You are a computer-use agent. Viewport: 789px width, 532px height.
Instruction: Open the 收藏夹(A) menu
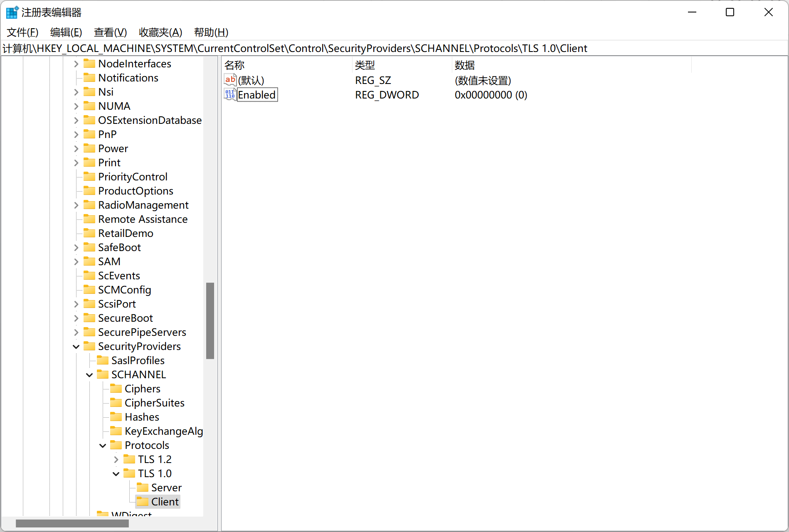coord(160,32)
